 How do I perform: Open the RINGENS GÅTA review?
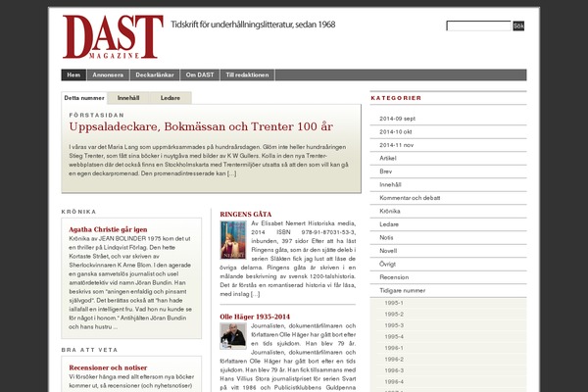(x=246, y=215)
